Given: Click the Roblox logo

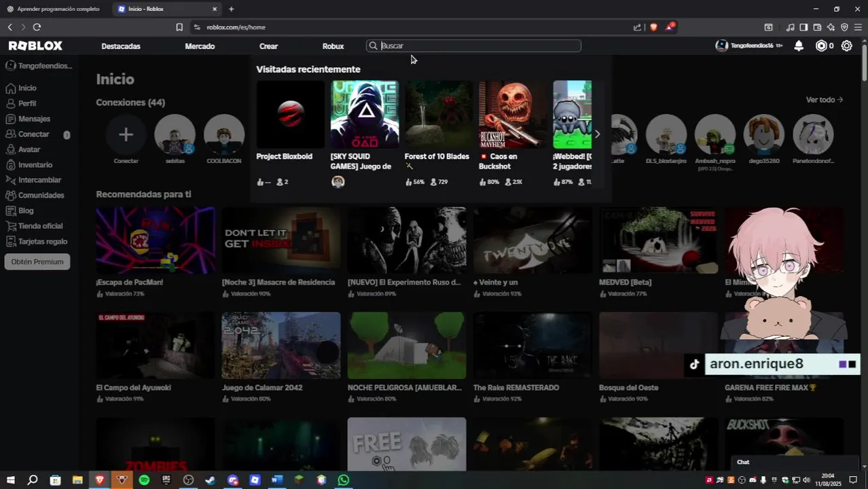Looking at the screenshot, I should tap(35, 46).
